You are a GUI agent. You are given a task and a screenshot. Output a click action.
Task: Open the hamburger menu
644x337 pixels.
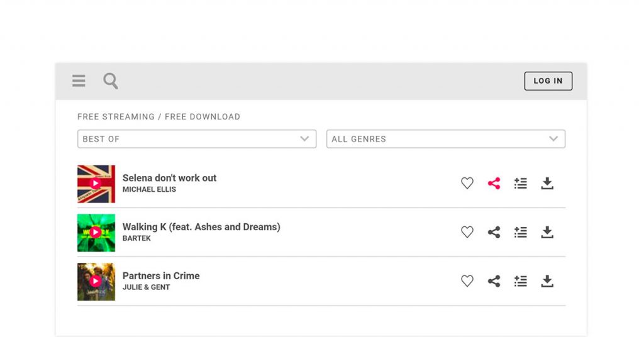(x=79, y=80)
